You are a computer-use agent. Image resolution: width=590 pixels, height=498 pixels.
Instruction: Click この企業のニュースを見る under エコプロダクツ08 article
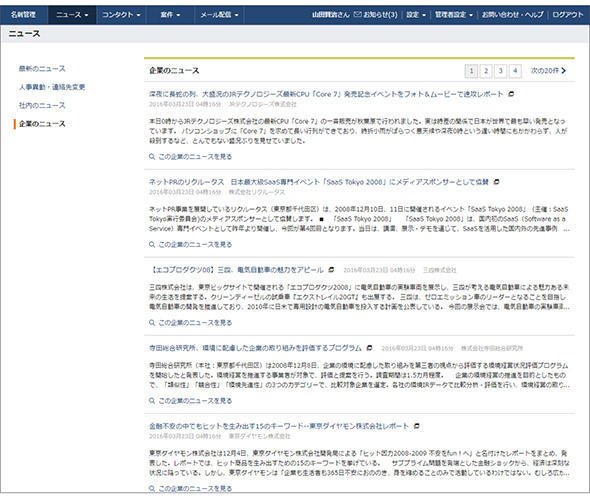pos(191,323)
